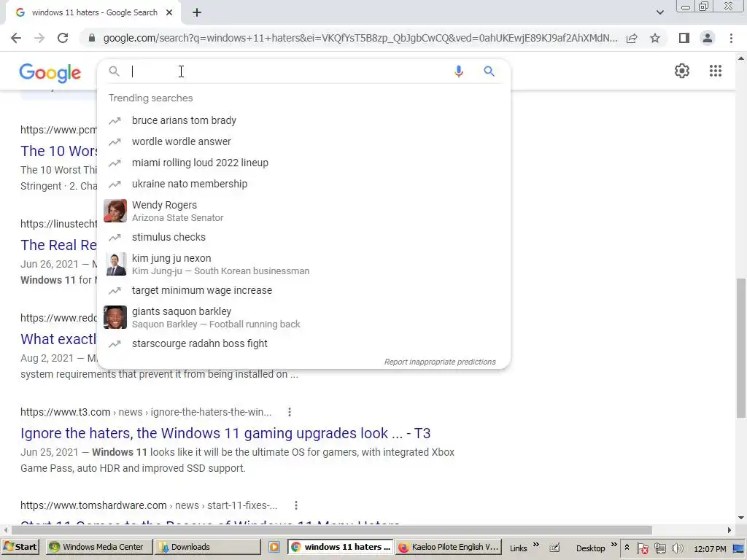Screen dimensions: 747x560
Task: Click Wendy Rogers thumbnail photo
Action: click(115, 211)
